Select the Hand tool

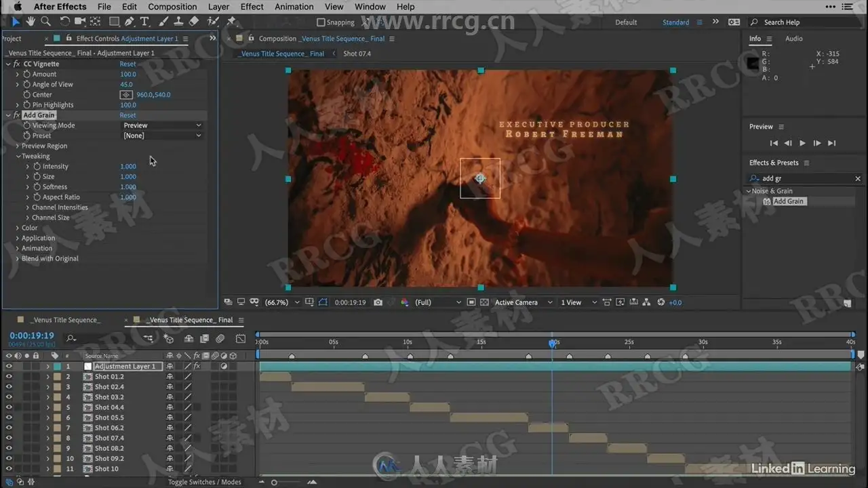[x=31, y=22]
